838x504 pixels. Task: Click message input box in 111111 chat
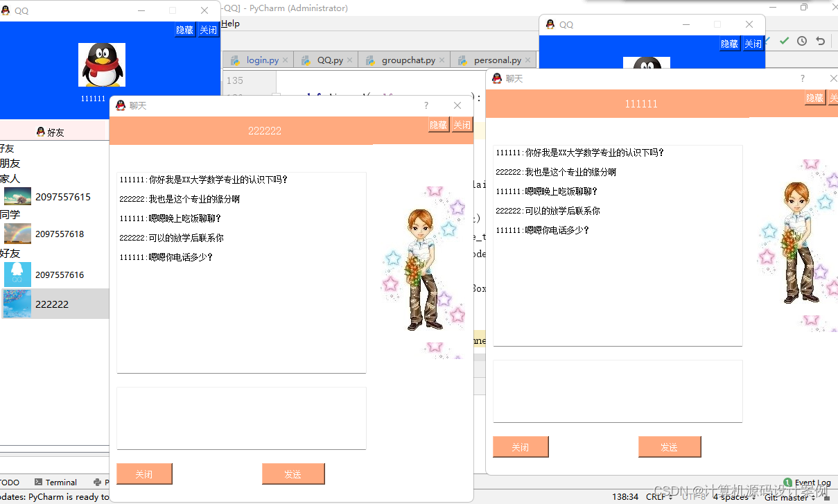click(618, 391)
